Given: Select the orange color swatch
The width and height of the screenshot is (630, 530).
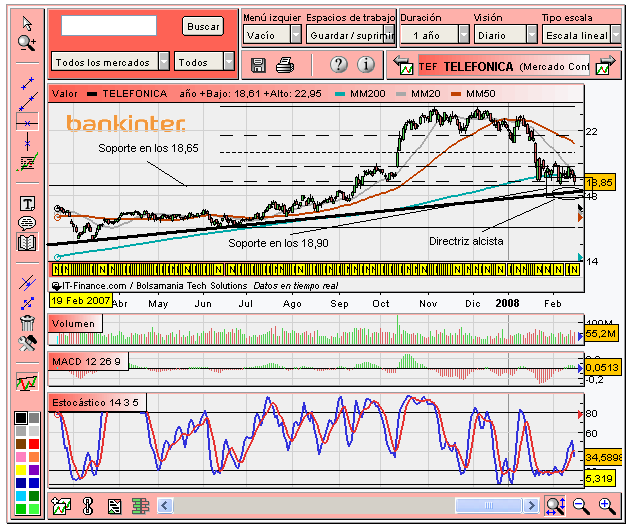Looking at the screenshot, I should 34,457.
